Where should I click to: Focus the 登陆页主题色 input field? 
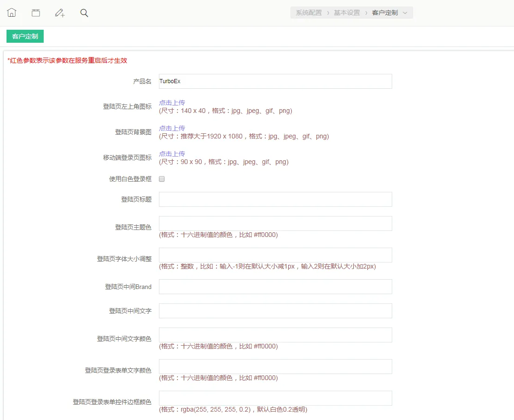pyautogui.click(x=275, y=223)
